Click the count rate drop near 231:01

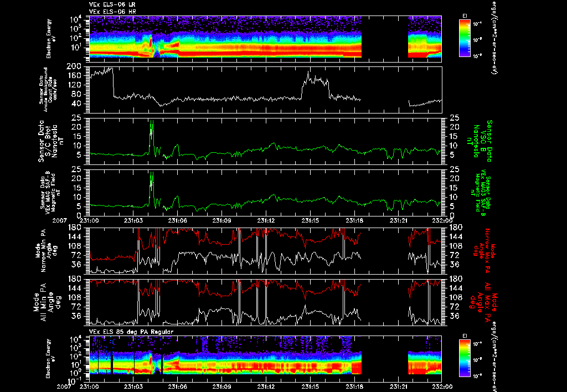[x=113, y=82]
